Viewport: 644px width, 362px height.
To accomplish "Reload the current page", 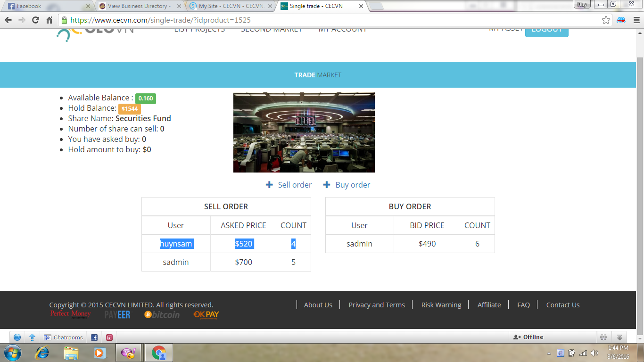I will coord(35,20).
